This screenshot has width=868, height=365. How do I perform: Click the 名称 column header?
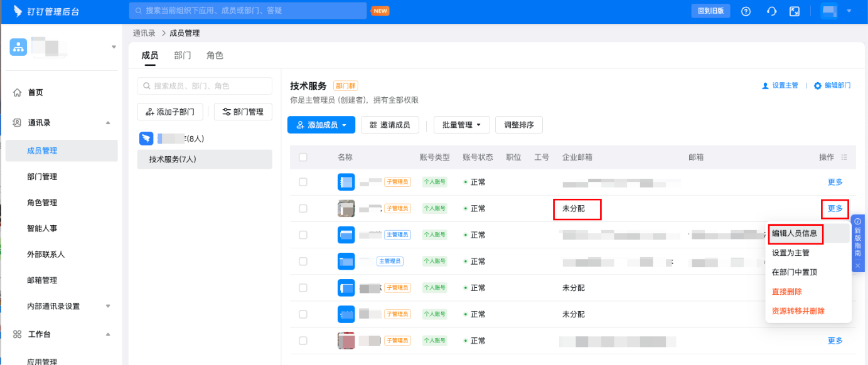(345, 157)
